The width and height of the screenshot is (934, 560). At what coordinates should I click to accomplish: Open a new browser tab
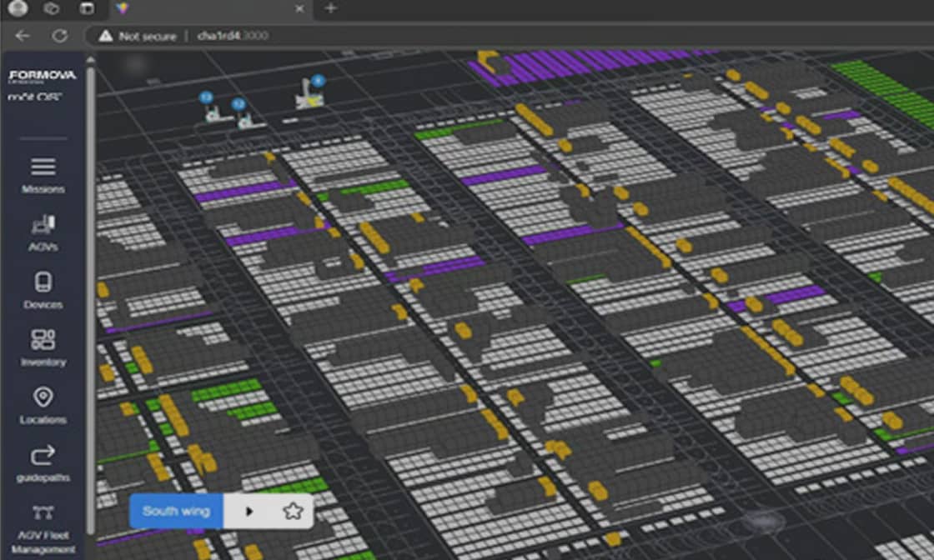point(330,8)
